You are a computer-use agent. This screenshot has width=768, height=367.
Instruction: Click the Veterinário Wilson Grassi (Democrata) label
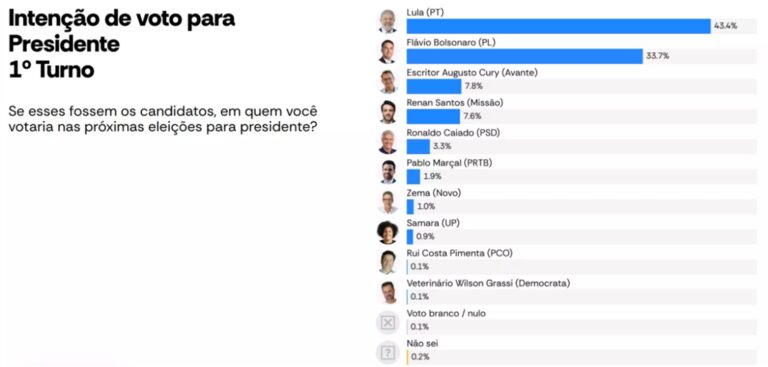(488, 283)
